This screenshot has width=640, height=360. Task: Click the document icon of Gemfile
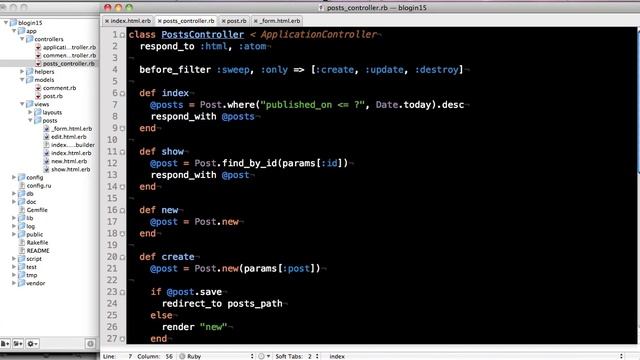(22, 210)
